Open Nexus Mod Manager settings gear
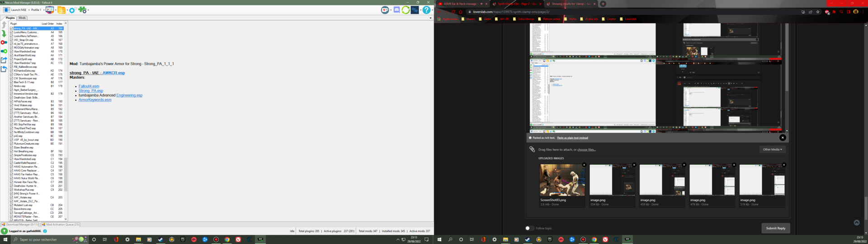The width and height of the screenshot is (868, 244). pos(72,10)
